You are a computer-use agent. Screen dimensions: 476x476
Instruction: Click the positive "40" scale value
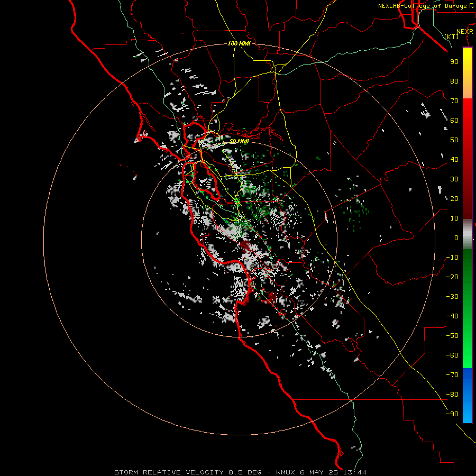(454, 159)
